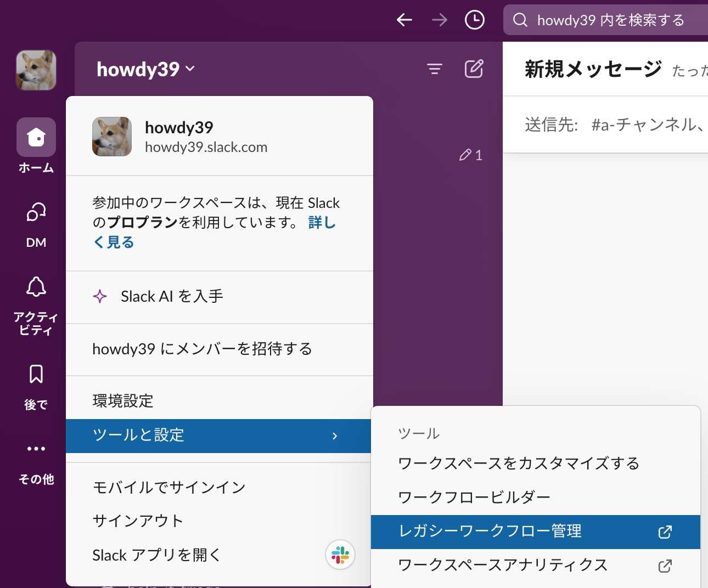
Task: Click the Slack AI sparkle icon
Action: click(x=100, y=296)
